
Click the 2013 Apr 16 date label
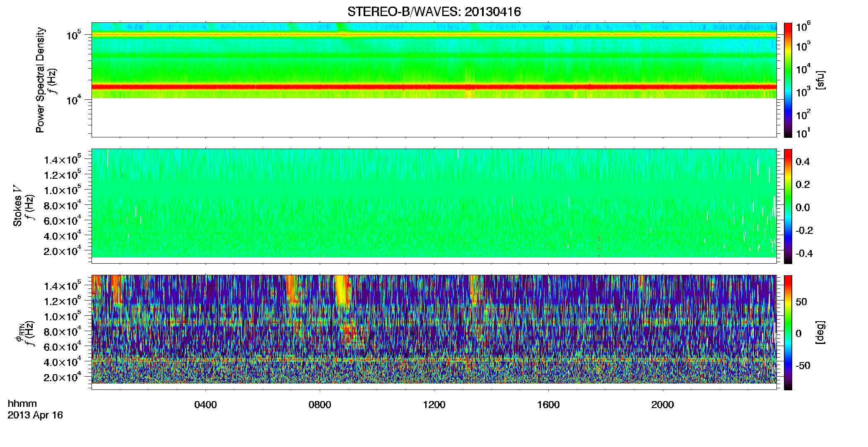click(x=35, y=415)
